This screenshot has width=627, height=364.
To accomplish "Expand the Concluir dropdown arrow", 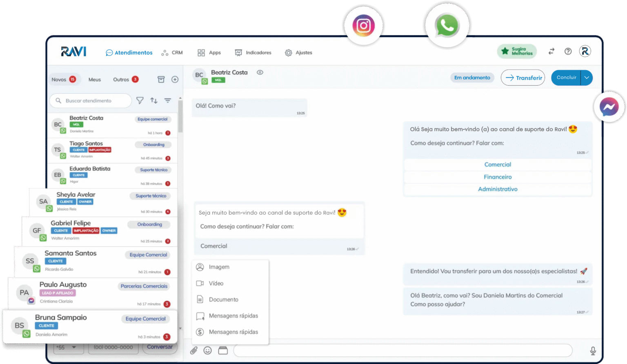I will click(x=587, y=78).
